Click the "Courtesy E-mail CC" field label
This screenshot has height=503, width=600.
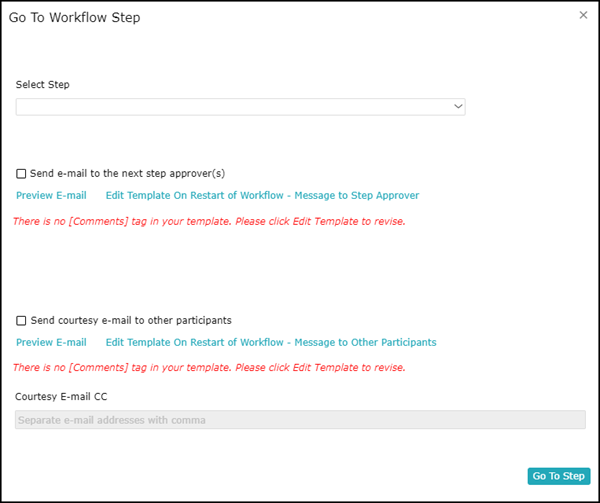(61, 397)
